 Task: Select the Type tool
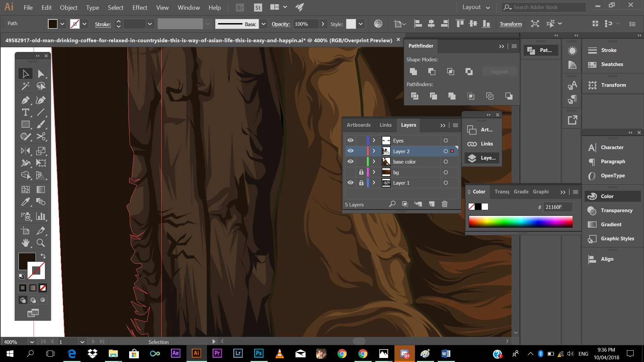pos(25,112)
